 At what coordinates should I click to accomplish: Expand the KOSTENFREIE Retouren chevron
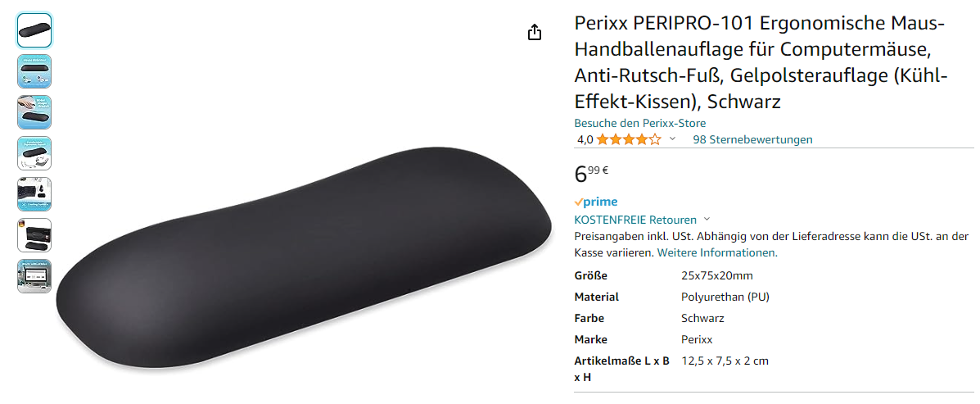(707, 219)
